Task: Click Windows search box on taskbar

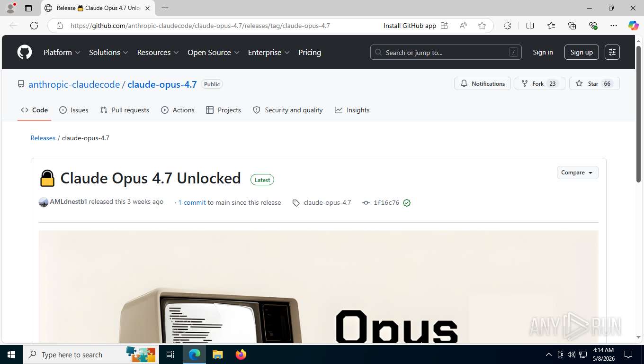Action: [90, 355]
